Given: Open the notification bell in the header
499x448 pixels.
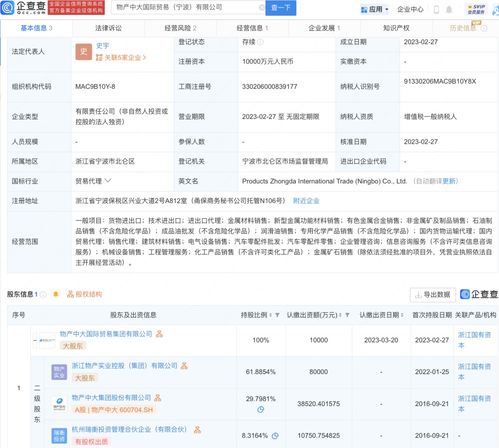Looking at the screenshot, I should coord(449,9).
